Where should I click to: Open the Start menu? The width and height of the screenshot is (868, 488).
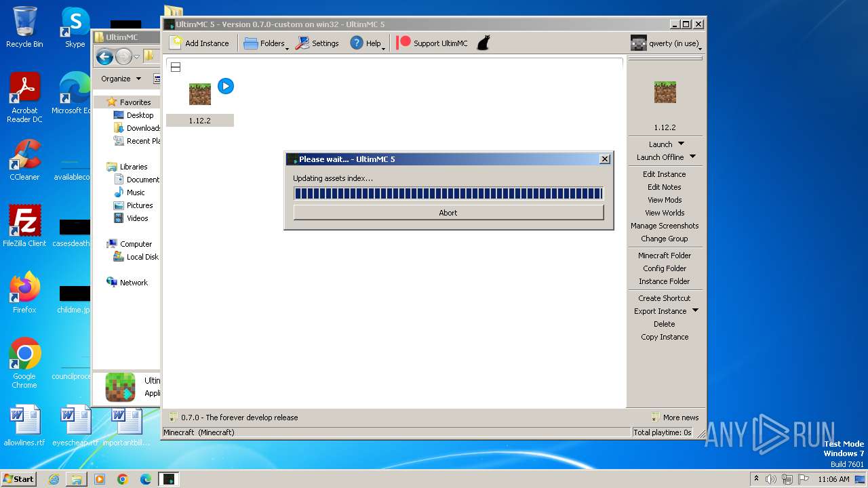point(18,479)
